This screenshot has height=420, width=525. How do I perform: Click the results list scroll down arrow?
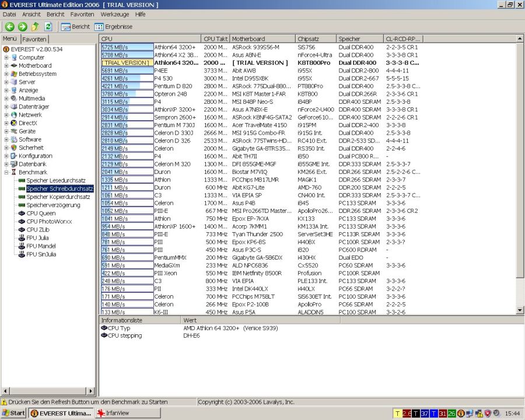click(520, 310)
